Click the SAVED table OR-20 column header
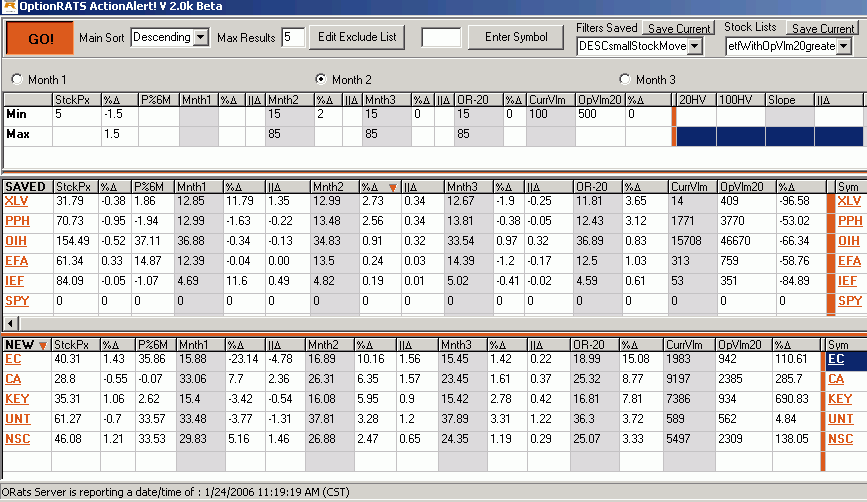Screen dimensions: 867x502 (x=597, y=187)
